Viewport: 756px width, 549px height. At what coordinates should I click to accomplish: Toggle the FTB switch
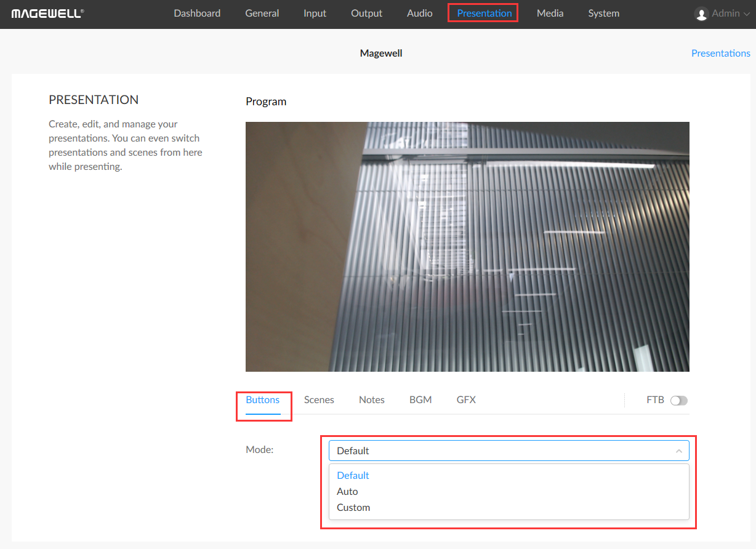[679, 400]
